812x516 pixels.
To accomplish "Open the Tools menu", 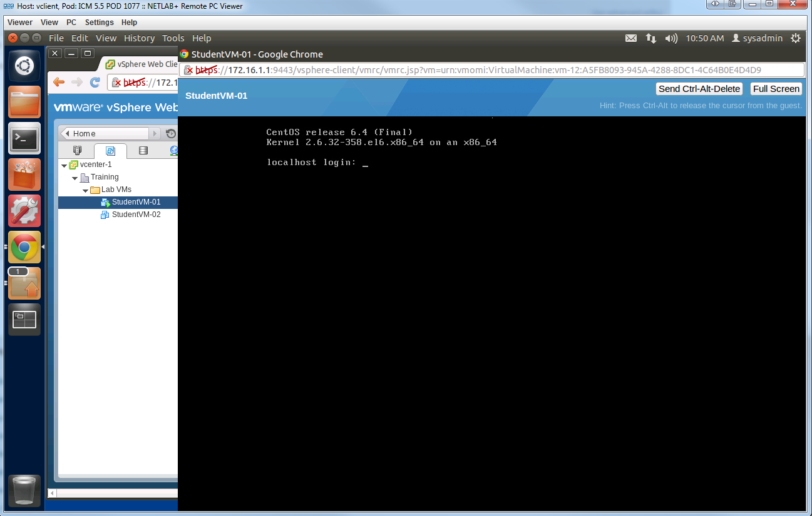I will [173, 38].
